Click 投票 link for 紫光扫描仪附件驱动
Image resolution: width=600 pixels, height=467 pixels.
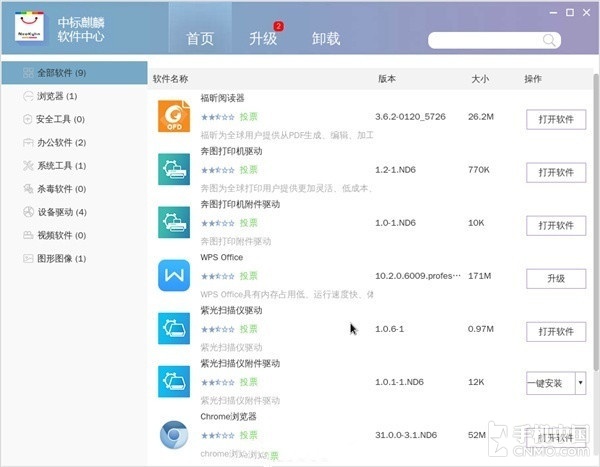(248, 382)
